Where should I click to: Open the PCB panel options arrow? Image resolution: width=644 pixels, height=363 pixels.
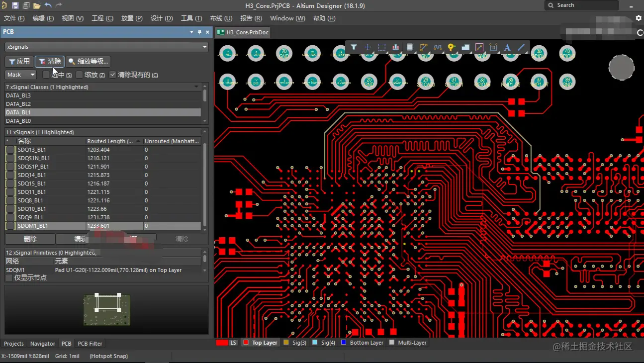(x=192, y=32)
